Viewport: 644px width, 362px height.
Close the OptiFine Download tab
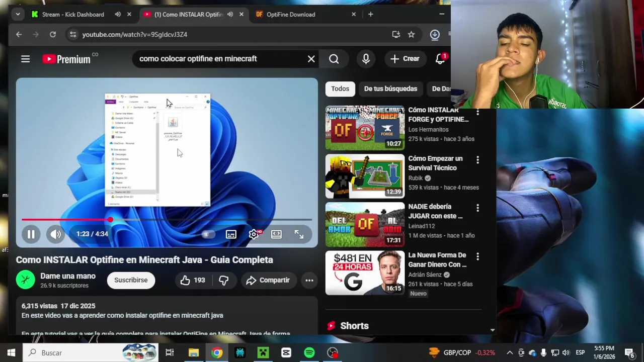[x=354, y=15]
